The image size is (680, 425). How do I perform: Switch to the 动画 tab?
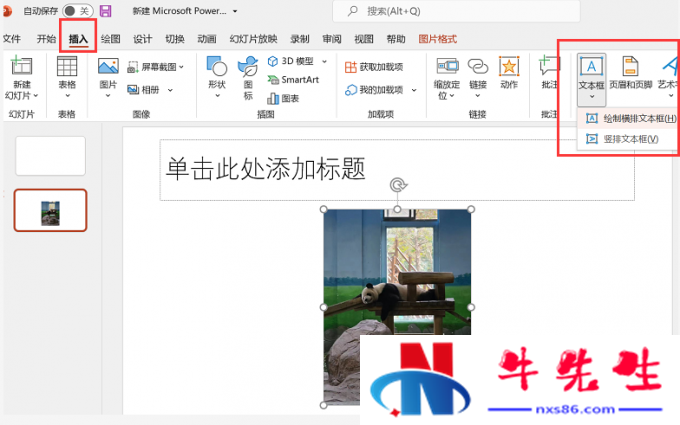click(x=207, y=39)
